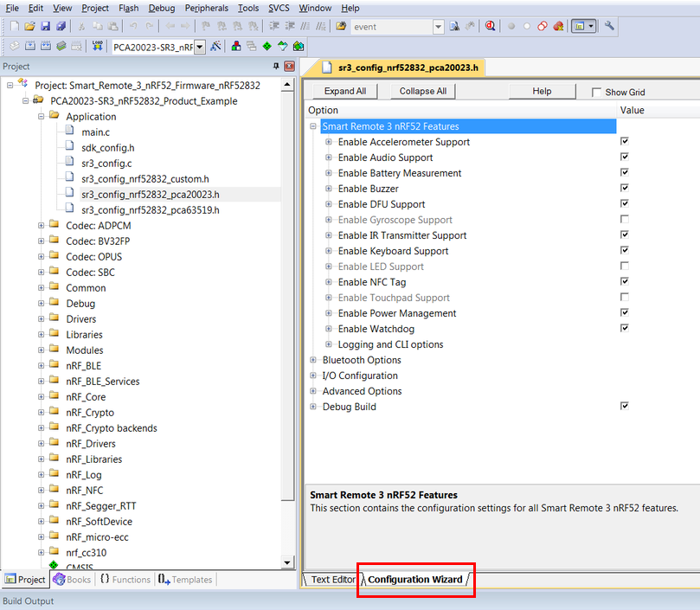This screenshot has height=610, width=700.
Task: Open the window layout button in the toolbar
Action: (583, 26)
